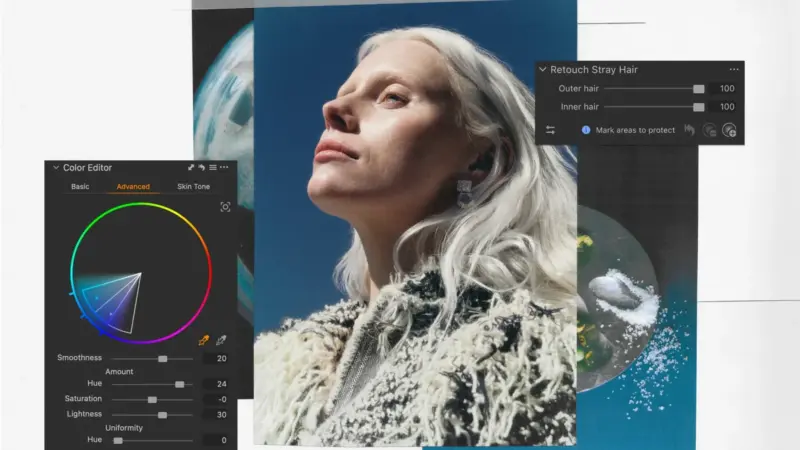Click the Inner hair value field showing 100
Viewport: 800px width, 450px height.
coord(724,107)
